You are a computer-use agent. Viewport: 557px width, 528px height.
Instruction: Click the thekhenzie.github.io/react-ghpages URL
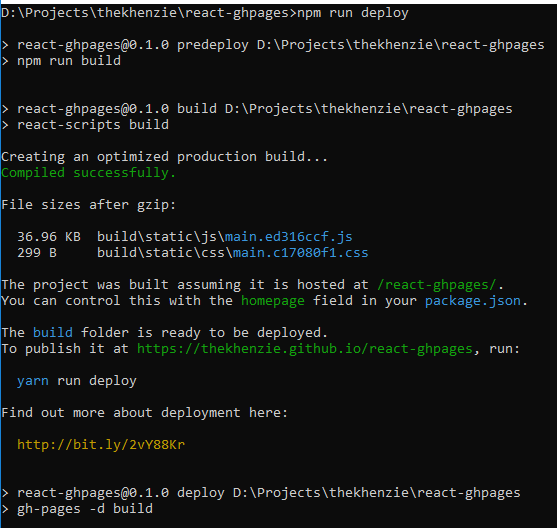[x=305, y=349]
